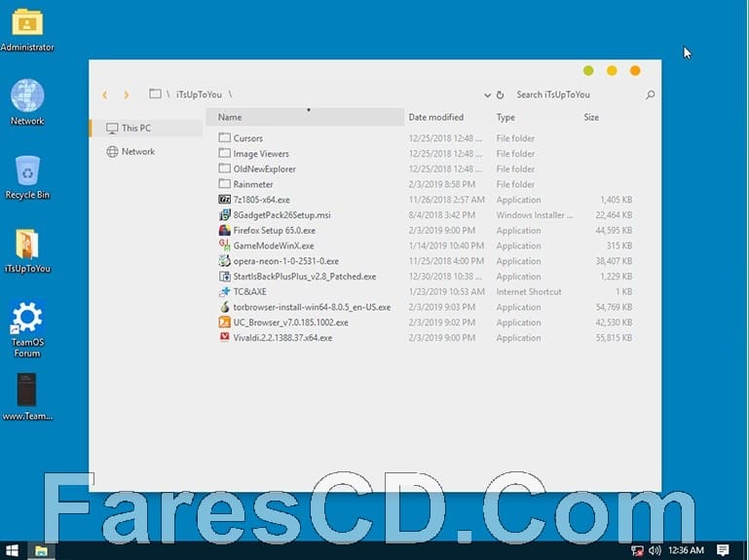Select the Firefox Setup 65.0.exe icon

(x=225, y=230)
